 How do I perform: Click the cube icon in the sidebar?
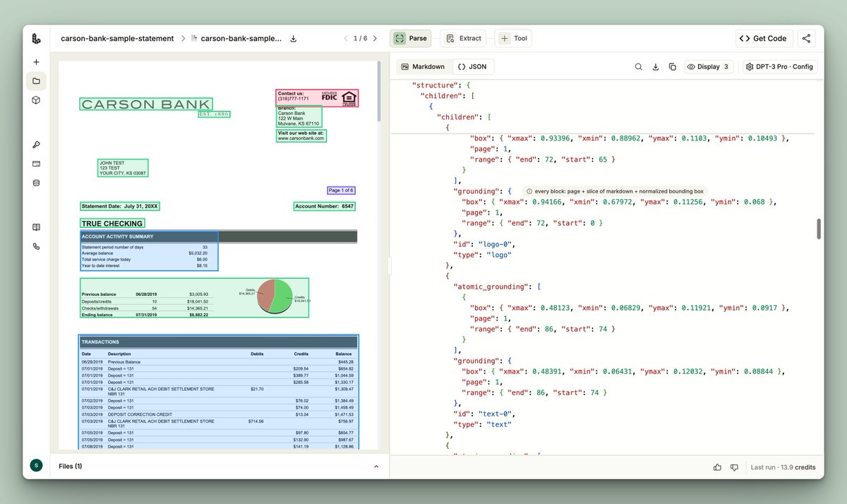click(36, 100)
